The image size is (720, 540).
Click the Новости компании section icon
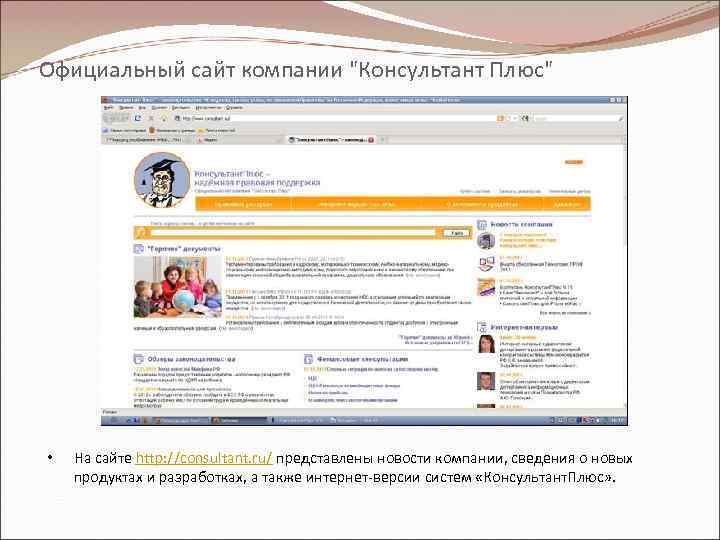coord(481,225)
